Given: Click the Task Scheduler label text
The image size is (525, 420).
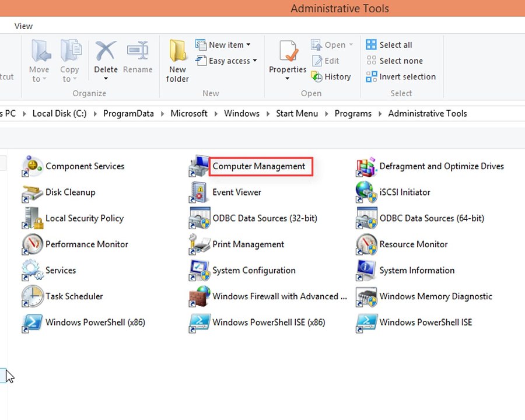Looking at the screenshot, I should pos(74,296).
